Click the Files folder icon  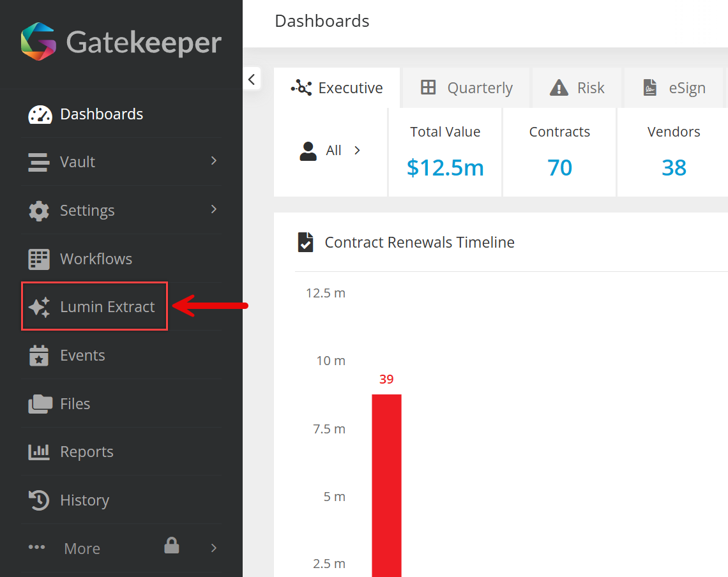[x=40, y=404]
